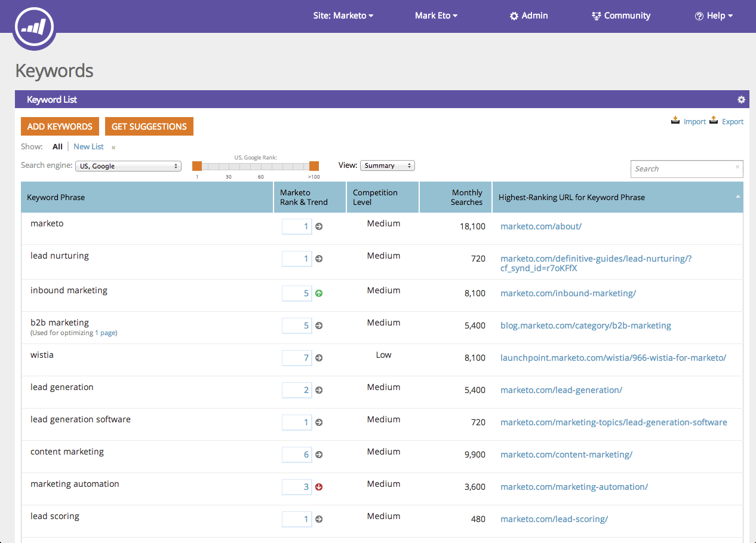Open the View Summary dropdown
Image resolution: width=756 pixels, height=543 pixels.
click(x=387, y=165)
